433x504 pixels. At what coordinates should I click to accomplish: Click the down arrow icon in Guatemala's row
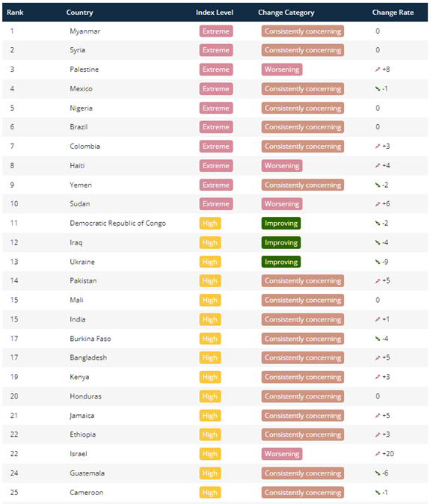378,473
